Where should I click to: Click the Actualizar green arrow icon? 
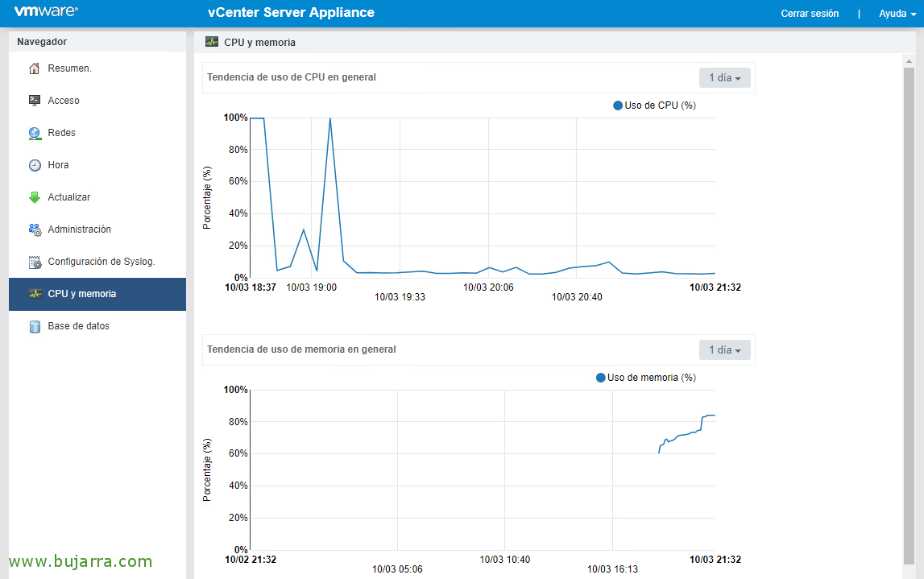pos(35,197)
